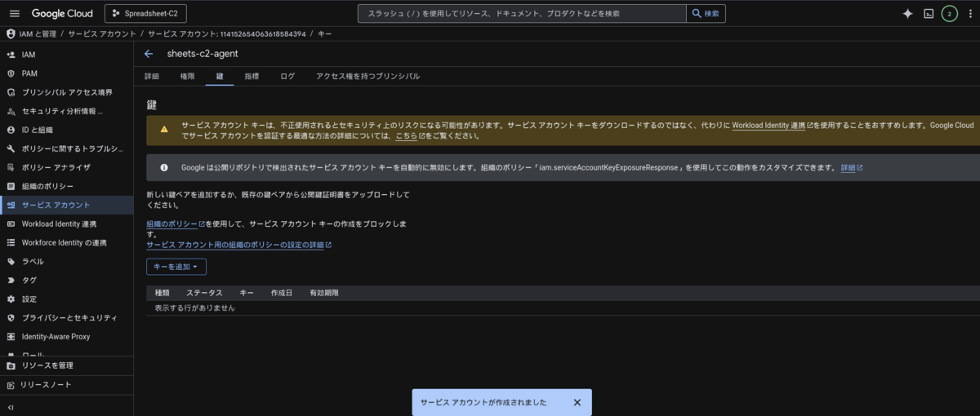Sort by the 作成日 column header

click(x=282, y=293)
